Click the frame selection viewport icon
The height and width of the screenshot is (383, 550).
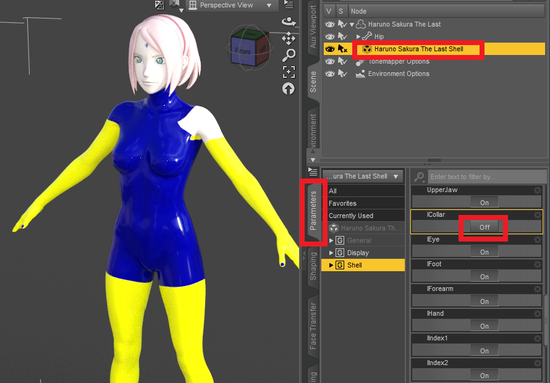click(x=289, y=72)
